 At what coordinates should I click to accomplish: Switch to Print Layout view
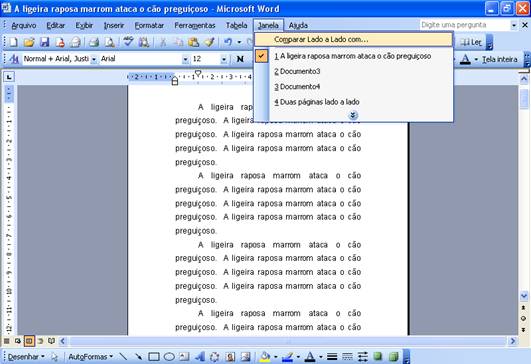29,341
